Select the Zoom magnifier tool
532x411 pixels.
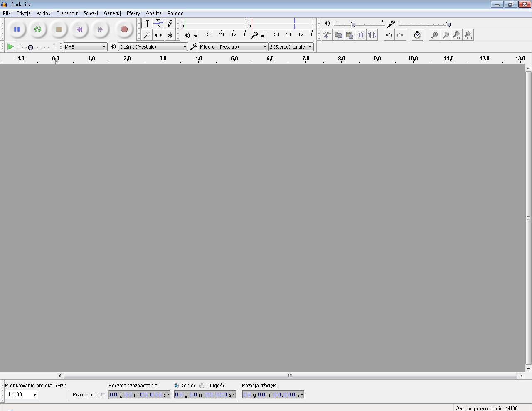point(147,35)
